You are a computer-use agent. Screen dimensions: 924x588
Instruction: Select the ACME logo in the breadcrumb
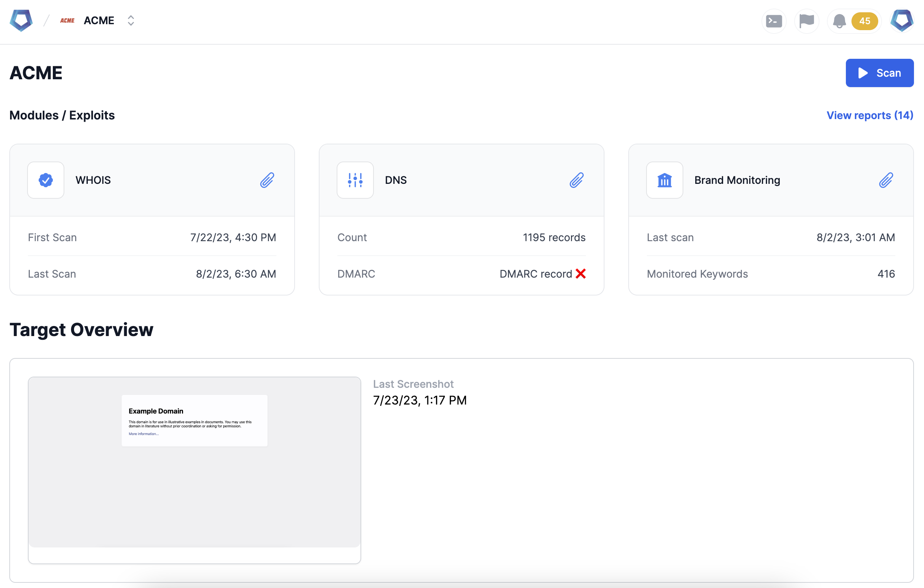(x=67, y=21)
